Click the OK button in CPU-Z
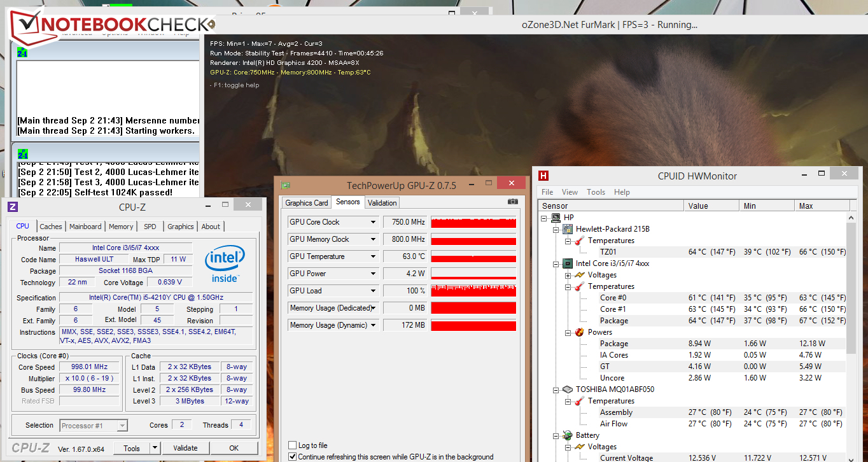 (x=234, y=448)
